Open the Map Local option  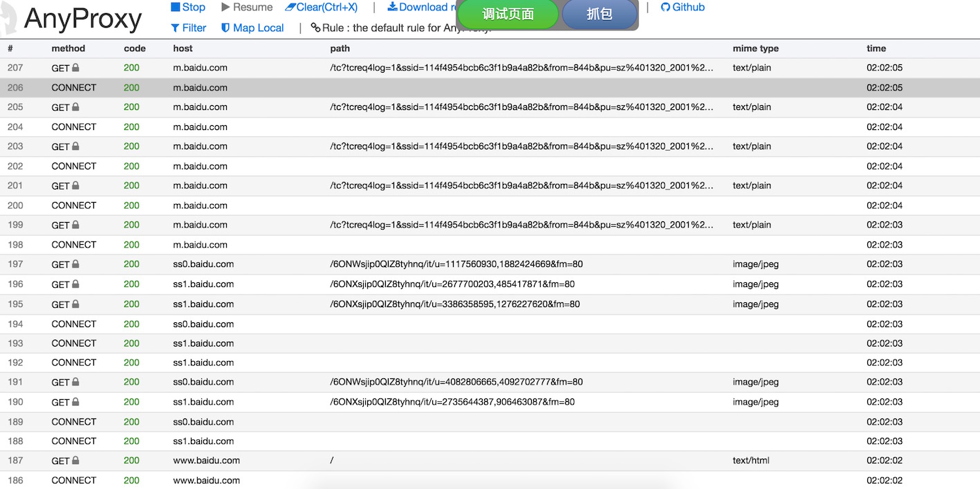(x=252, y=28)
